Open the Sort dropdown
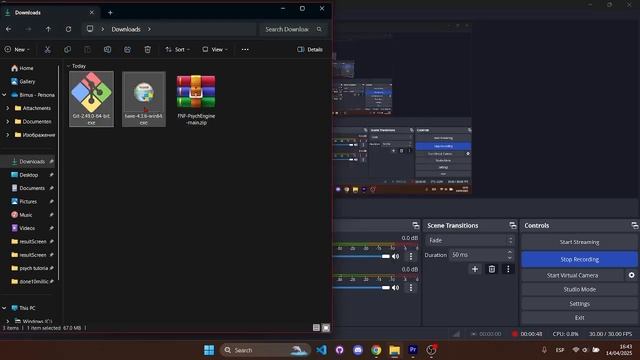 point(177,49)
